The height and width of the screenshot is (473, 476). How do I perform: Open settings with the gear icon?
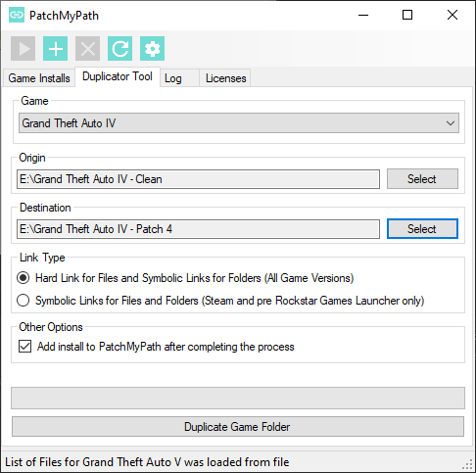(x=152, y=49)
